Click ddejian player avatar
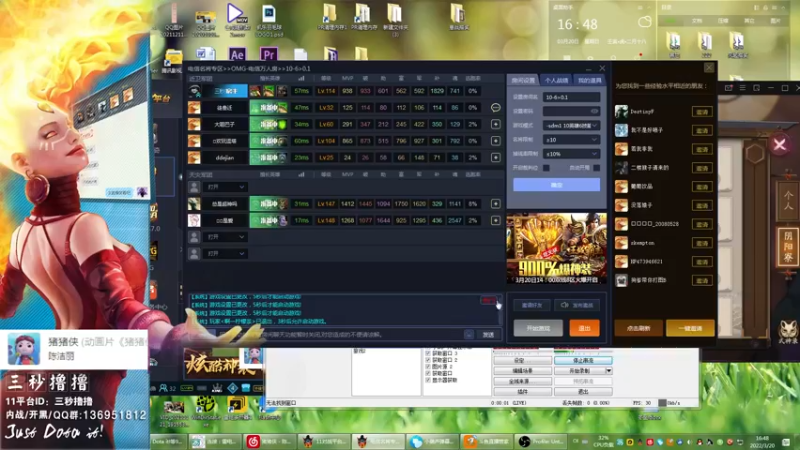The image size is (800, 450). [x=194, y=157]
